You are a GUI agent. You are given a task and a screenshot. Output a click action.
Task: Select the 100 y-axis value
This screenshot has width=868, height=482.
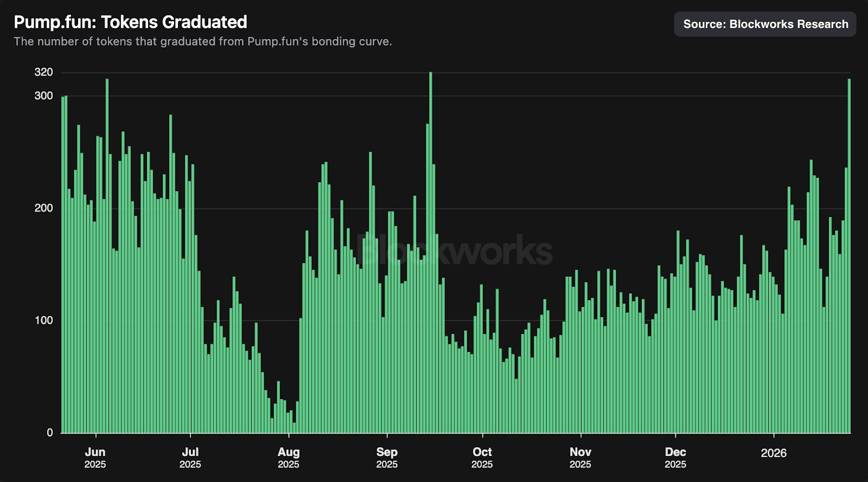44,320
